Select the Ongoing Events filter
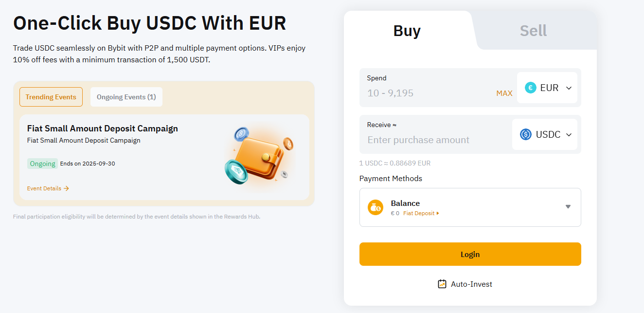This screenshot has width=644, height=313. (x=126, y=96)
